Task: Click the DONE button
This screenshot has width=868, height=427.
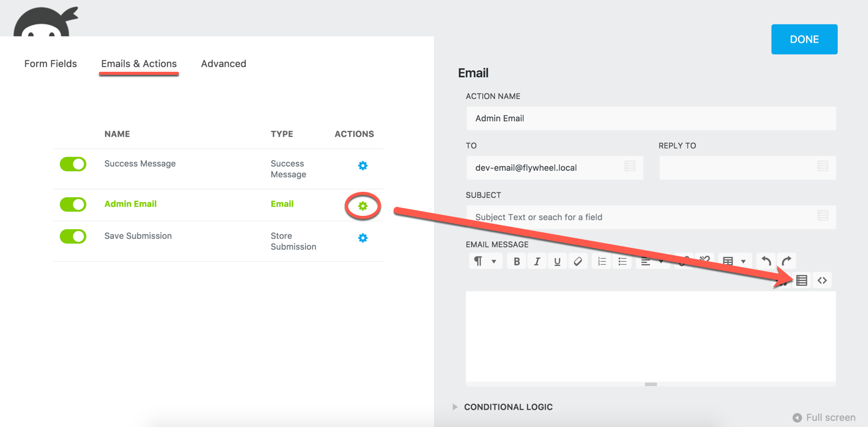Action: coord(804,39)
